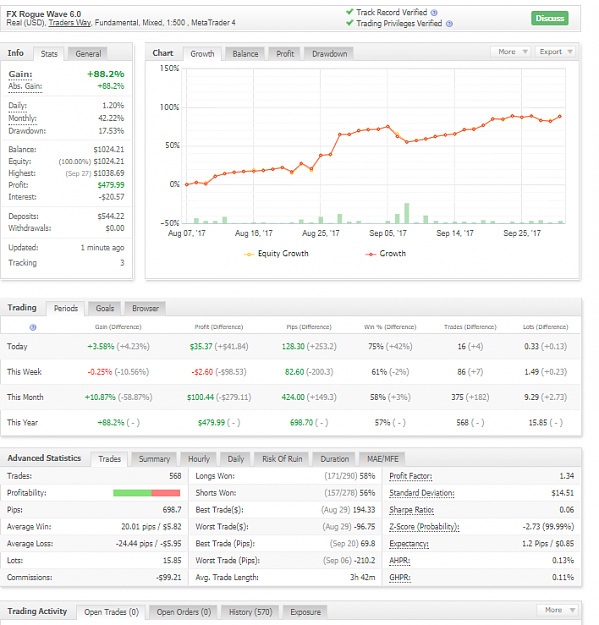The width and height of the screenshot is (599, 625).
Task: Click the Track Record Verified green checkmark
Action: (350, 12)
